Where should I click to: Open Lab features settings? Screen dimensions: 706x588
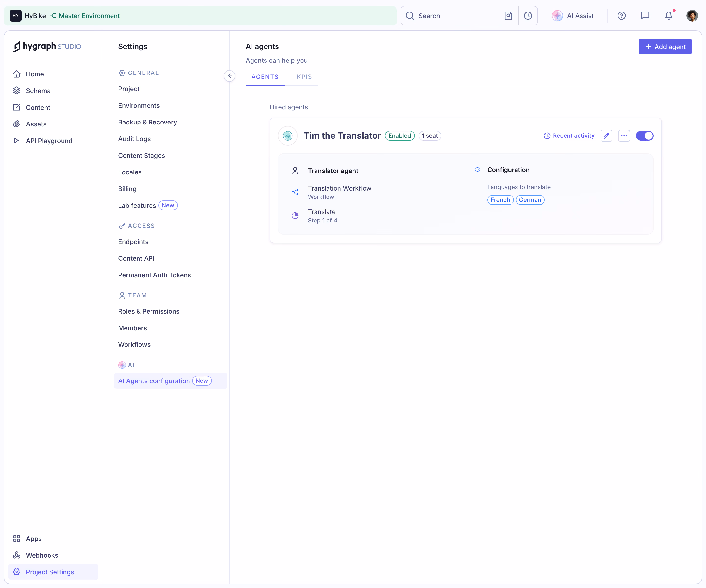pyautogui.click(x=148, y=205)
